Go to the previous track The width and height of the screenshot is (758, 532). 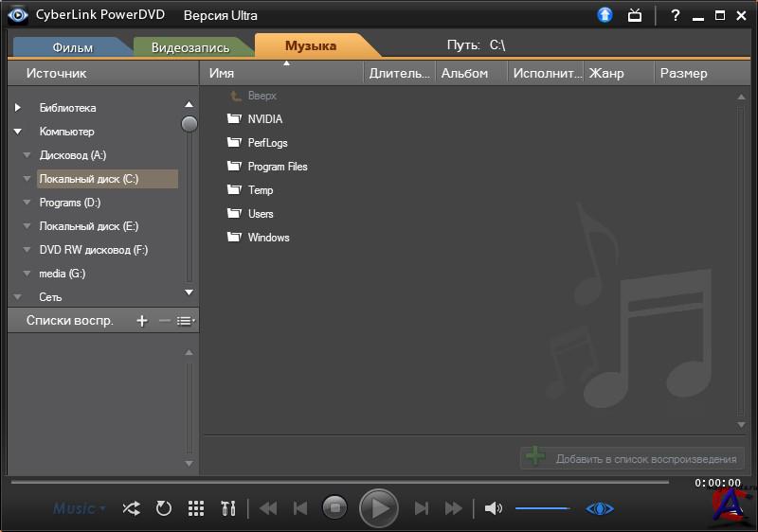click(300, 508)
